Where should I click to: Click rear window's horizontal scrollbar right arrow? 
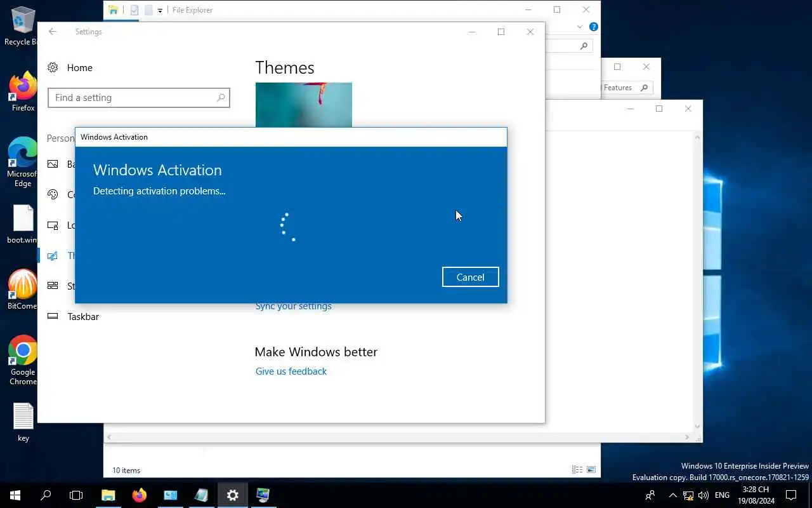[x=688, y=438]
